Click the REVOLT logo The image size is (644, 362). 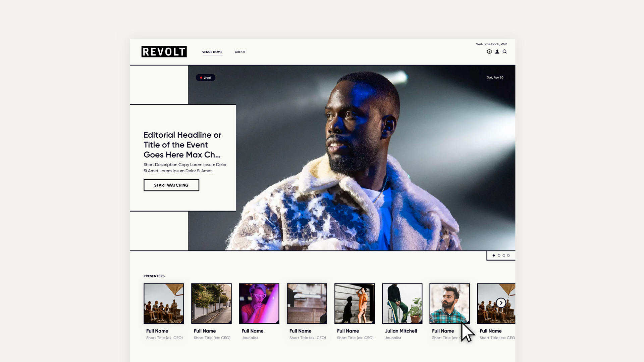tap(164, 52)
